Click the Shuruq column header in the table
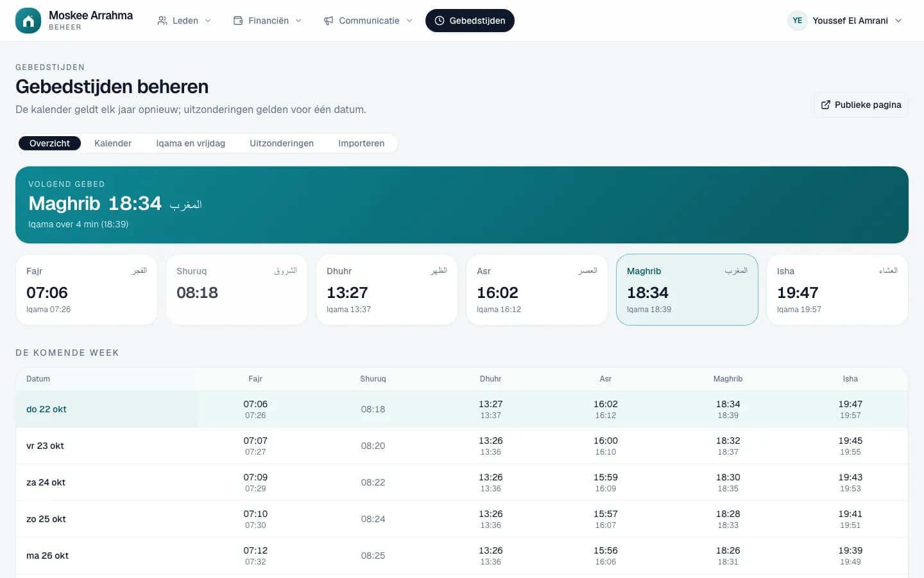Image resolution: width=924 pixels, height=578 pixels. pyautogui.click(x=373, y=379)
